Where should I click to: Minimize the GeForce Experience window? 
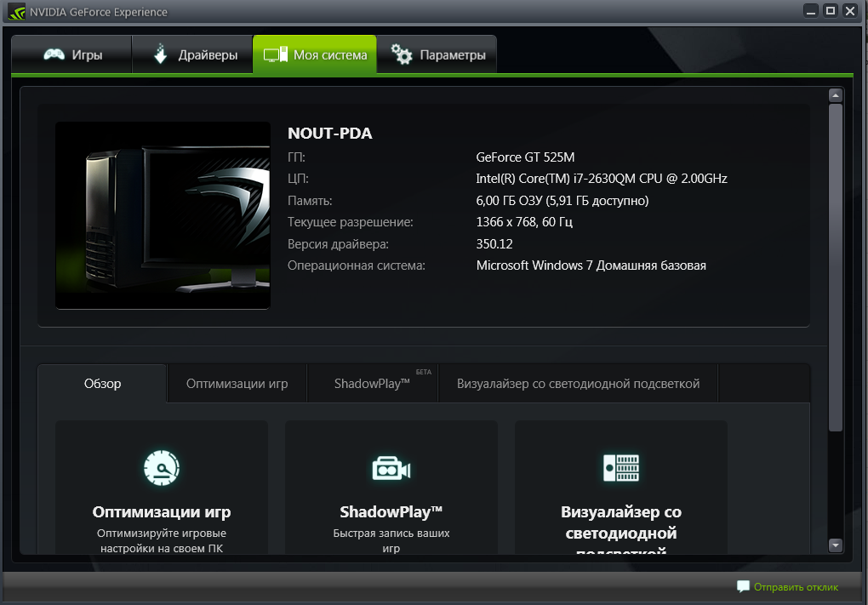click(x=811, y=11)
